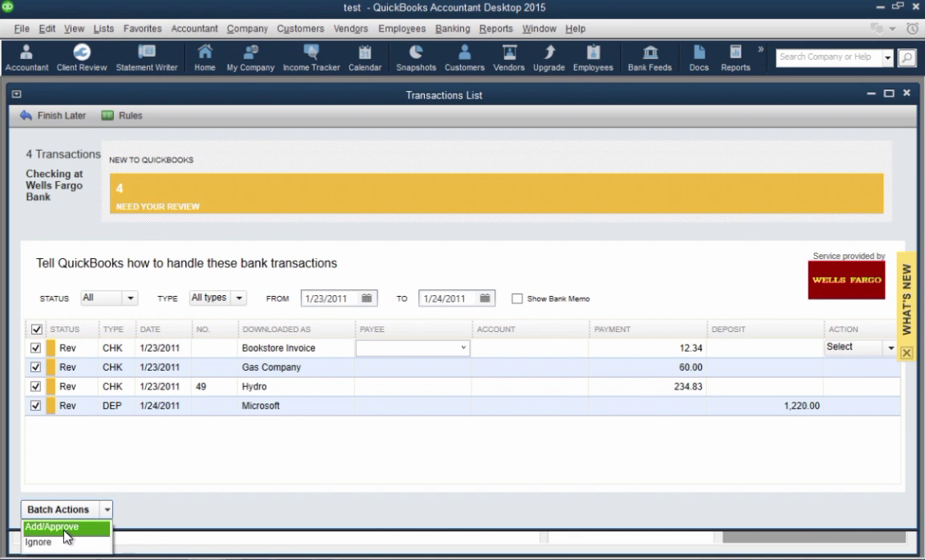The height and width of the screenshot is (560, 925).
Task: Uncheck the Gas Company transaction
Action: [35, 367]
